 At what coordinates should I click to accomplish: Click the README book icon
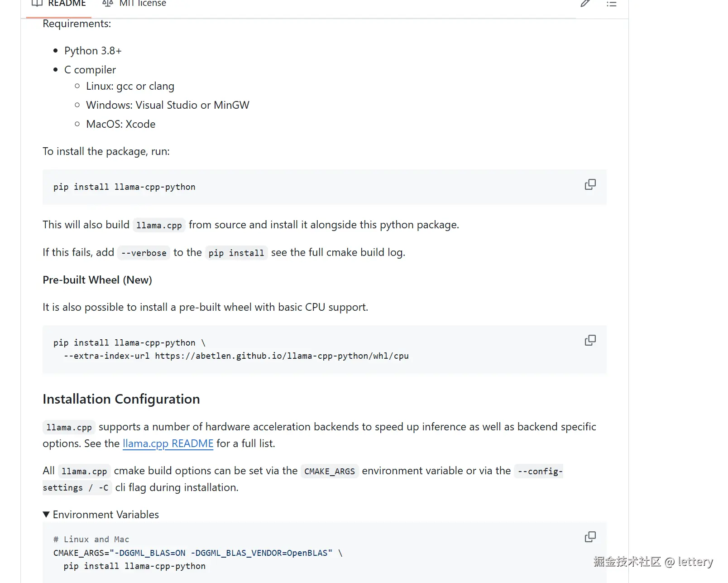tap(37, 4)
